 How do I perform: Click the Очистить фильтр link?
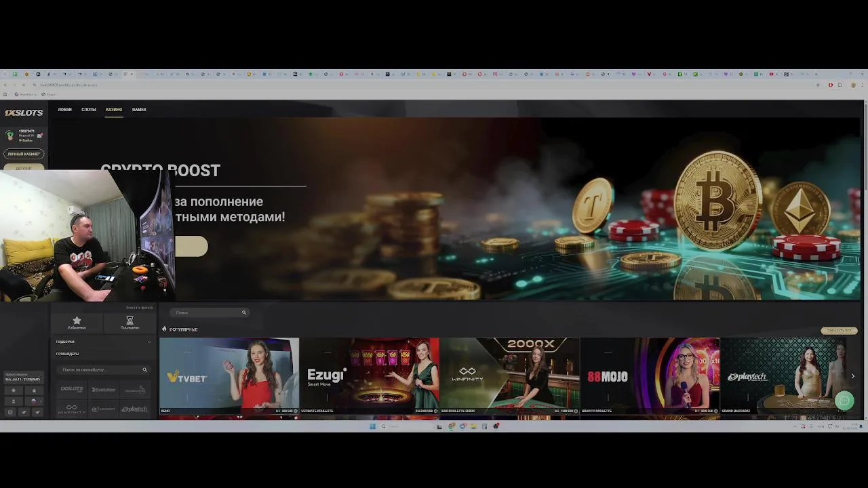(139, 308)
